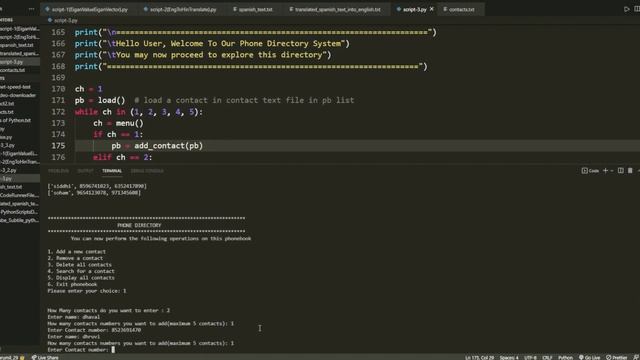Split the terminal panel

pyautogui.click(x=620, y=171)
